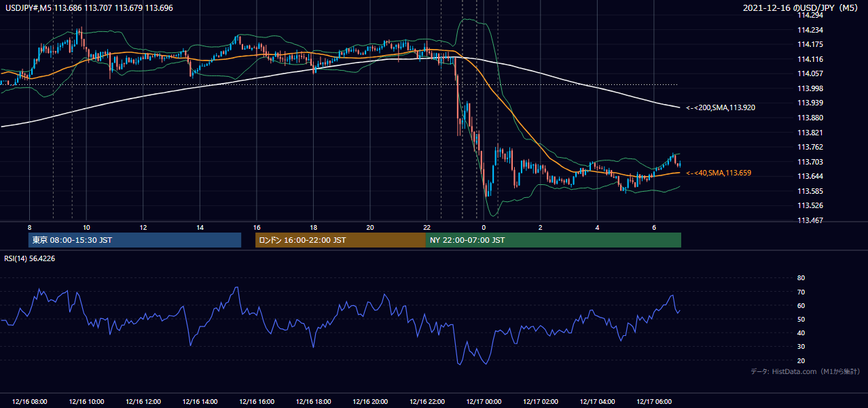Screen dimensions: 868x408
Task: Click the NY 22:00-07:00 JST session bar
Action: 554,240
